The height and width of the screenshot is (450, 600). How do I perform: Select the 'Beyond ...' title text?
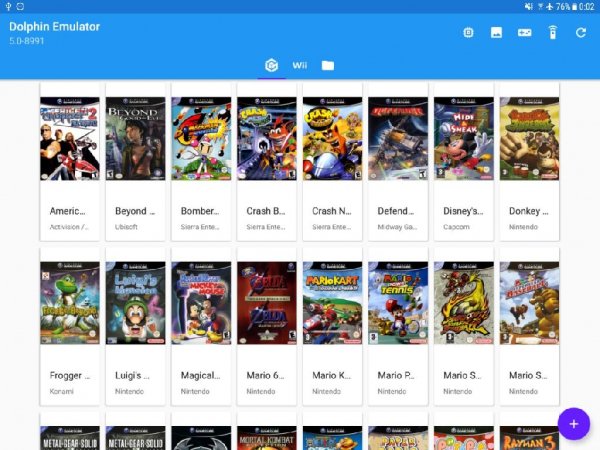(x=135, y=211)
